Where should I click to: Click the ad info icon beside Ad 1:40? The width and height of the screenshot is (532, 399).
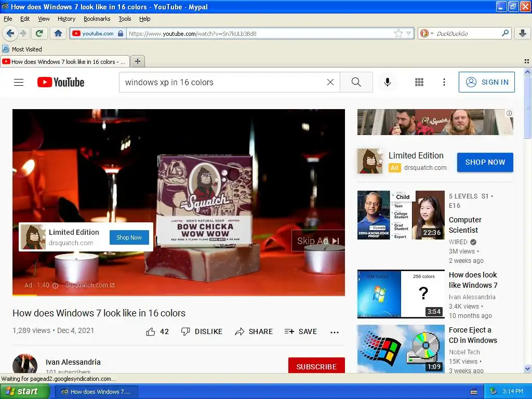(55, 286)
